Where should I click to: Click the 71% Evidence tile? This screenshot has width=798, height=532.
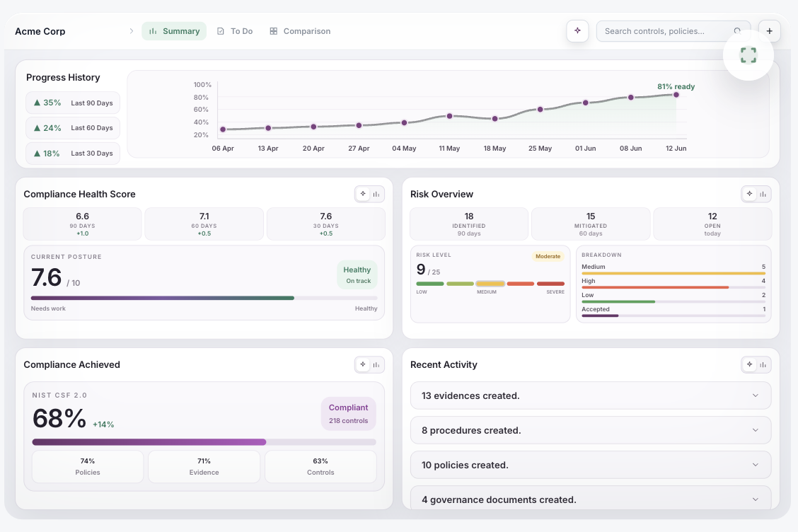[204, 466]
